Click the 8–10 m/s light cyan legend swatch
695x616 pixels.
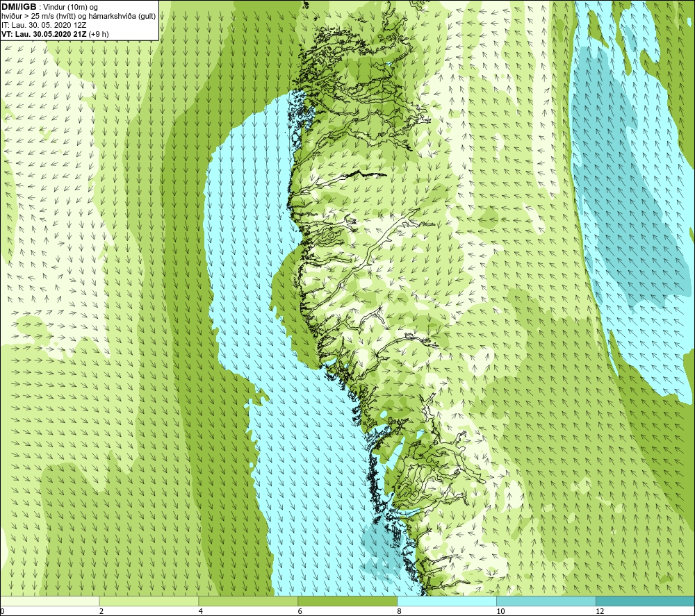(x=447, y=601)
